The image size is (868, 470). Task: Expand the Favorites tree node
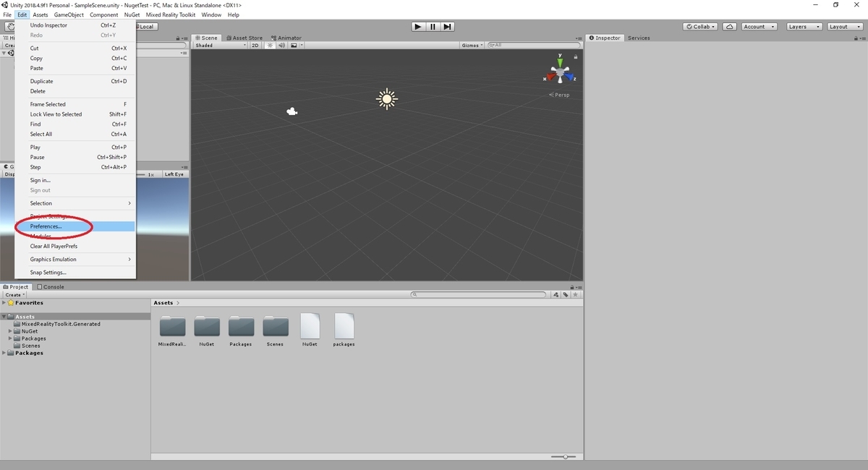click(4, 303)
